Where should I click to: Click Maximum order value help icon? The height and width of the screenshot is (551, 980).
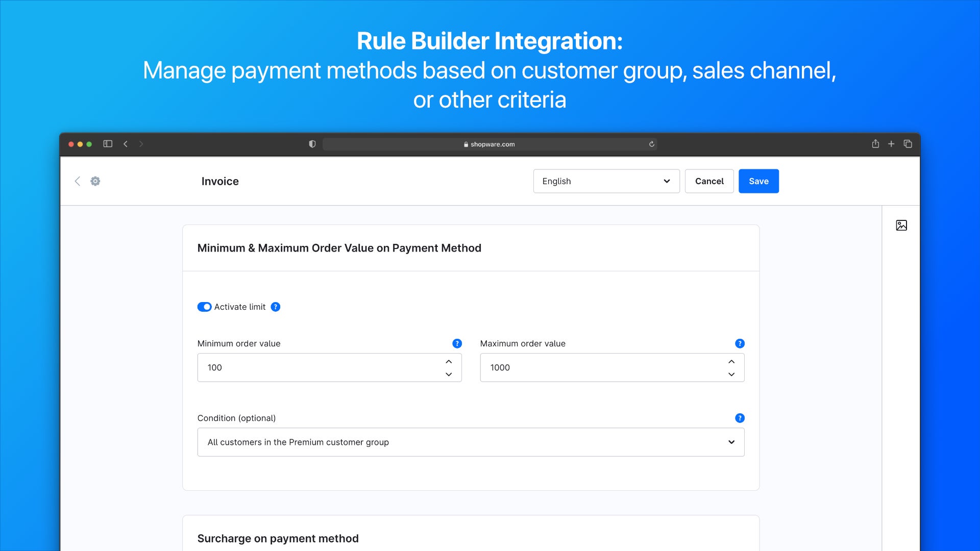pyautogui.click(x=740, y=343)
